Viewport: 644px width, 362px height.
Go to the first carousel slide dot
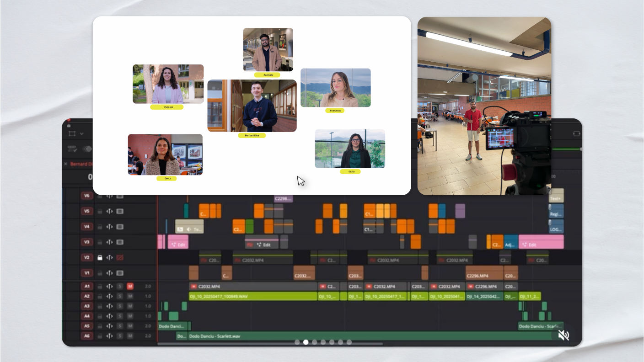(x=297, y=342)
